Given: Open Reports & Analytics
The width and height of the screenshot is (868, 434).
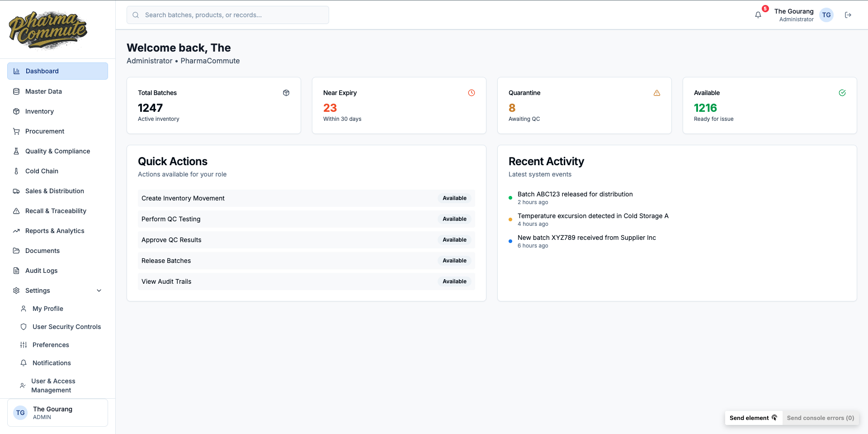Looking at the screenshot, I should point(57,231).
